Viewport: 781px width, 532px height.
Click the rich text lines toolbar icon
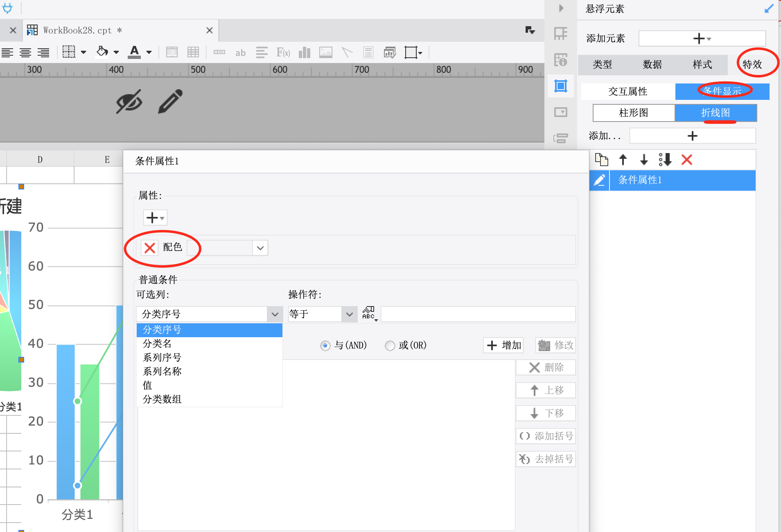click(262, 52)
